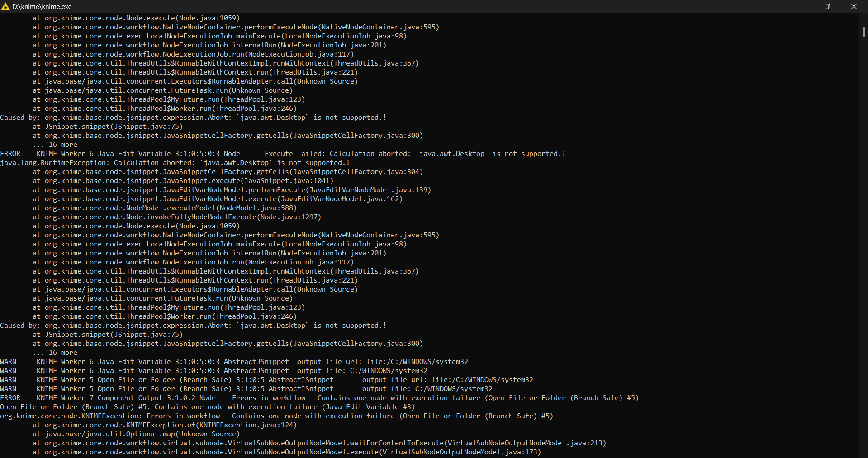Click 'Open File or Folder (Branch Safe) #5: Contains' line

(208, 407)
